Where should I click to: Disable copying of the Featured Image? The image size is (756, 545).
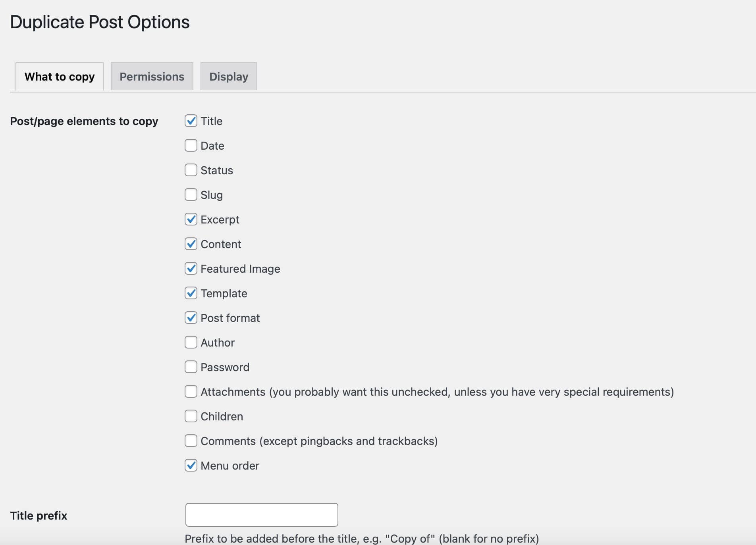[x=191, y=268]
